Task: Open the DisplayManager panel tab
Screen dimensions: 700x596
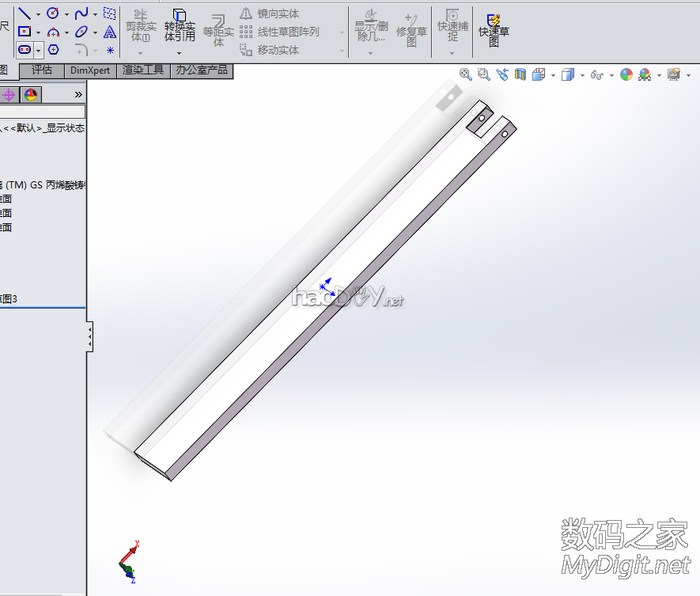Action: click(30, 95)
